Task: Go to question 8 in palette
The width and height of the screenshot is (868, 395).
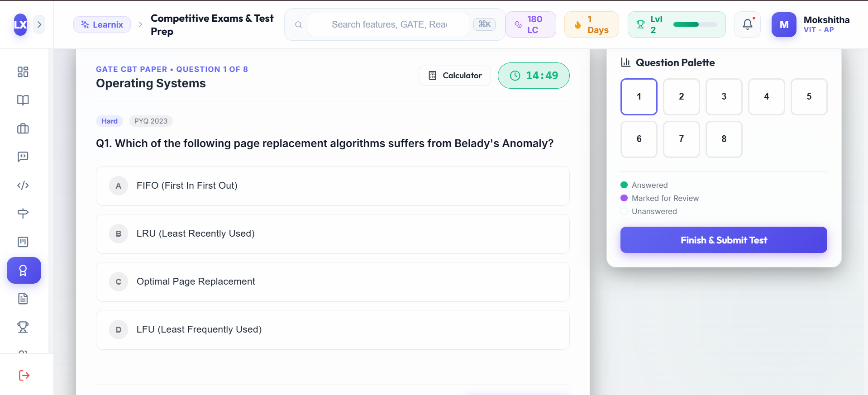Action: click(724, 139)
